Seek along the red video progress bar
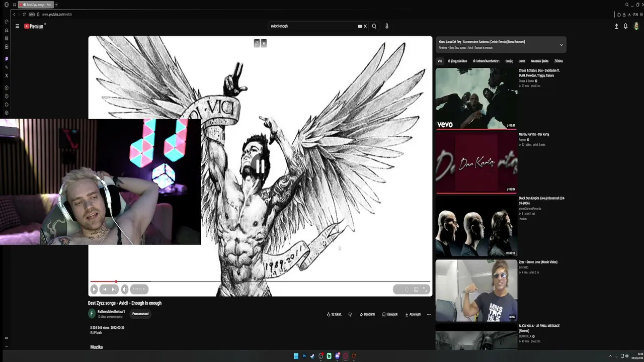Viewport: 644px width, 362px height. tap(260, 282)
